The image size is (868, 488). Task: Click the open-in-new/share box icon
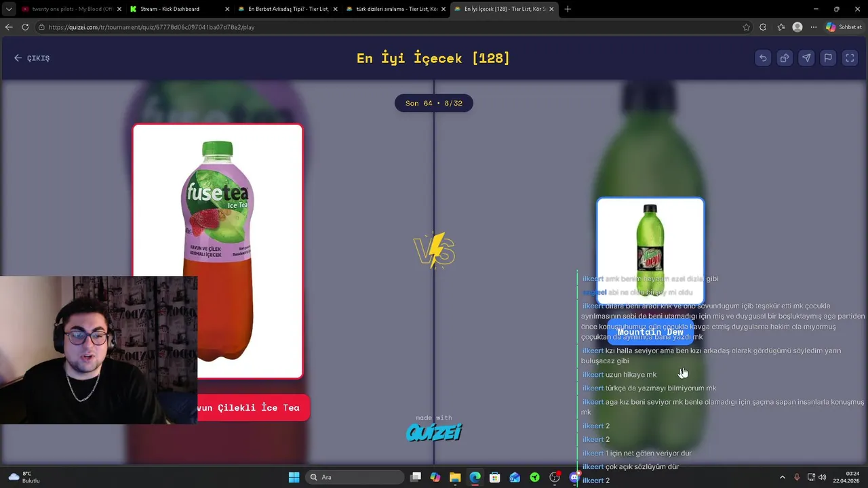click(x=785, y=58)
